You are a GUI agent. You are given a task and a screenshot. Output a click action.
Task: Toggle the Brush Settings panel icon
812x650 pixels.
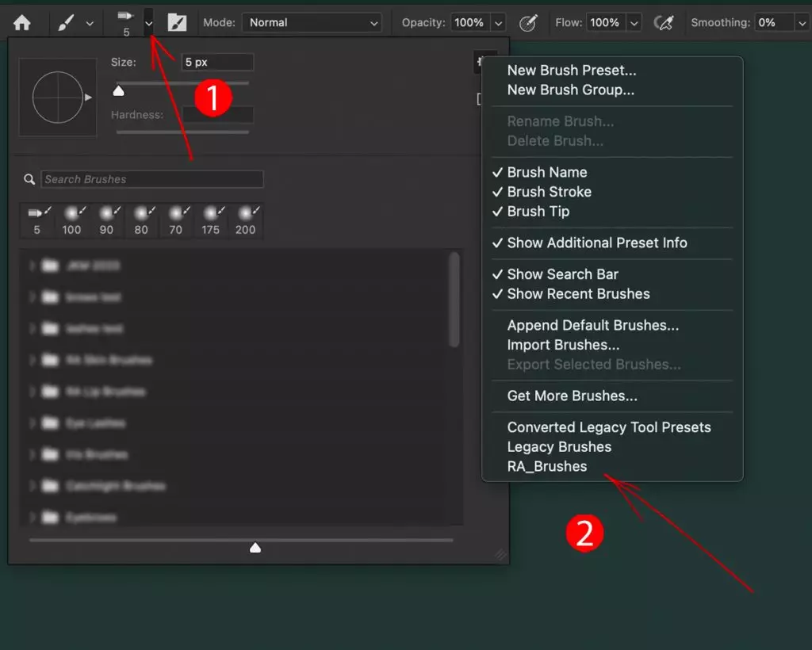(177, 23)
